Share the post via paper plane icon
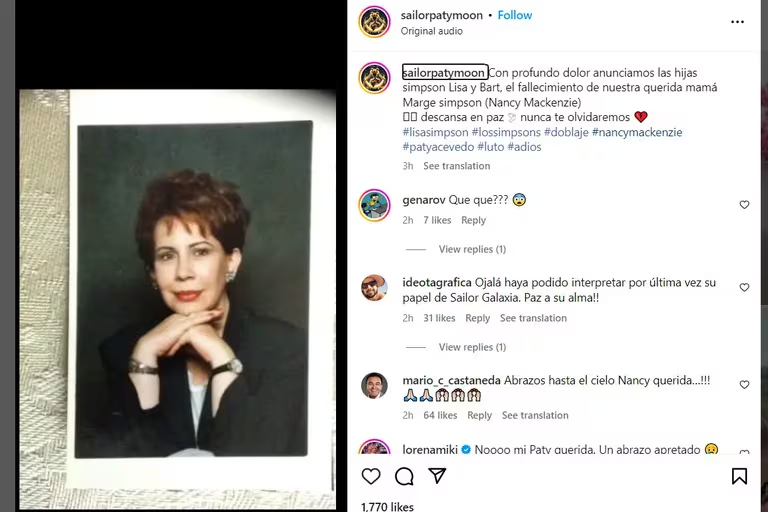 click(437, 475)
